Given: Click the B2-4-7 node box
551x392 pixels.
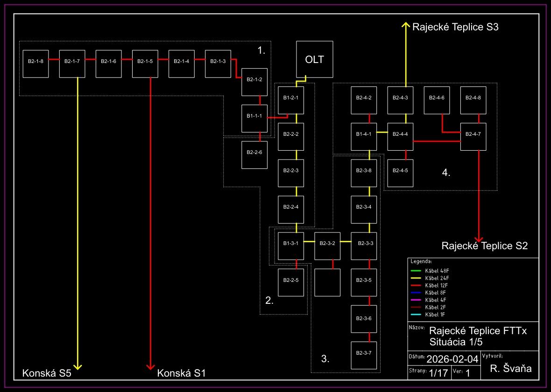Looking at the screenshot, I should coord(473,137).
